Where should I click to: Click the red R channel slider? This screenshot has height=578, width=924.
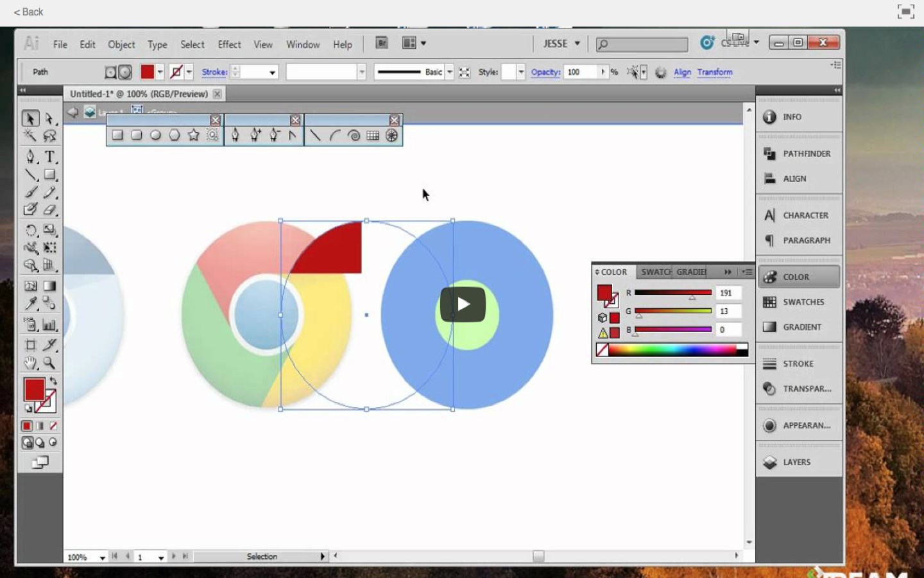(x=673, y=293)
